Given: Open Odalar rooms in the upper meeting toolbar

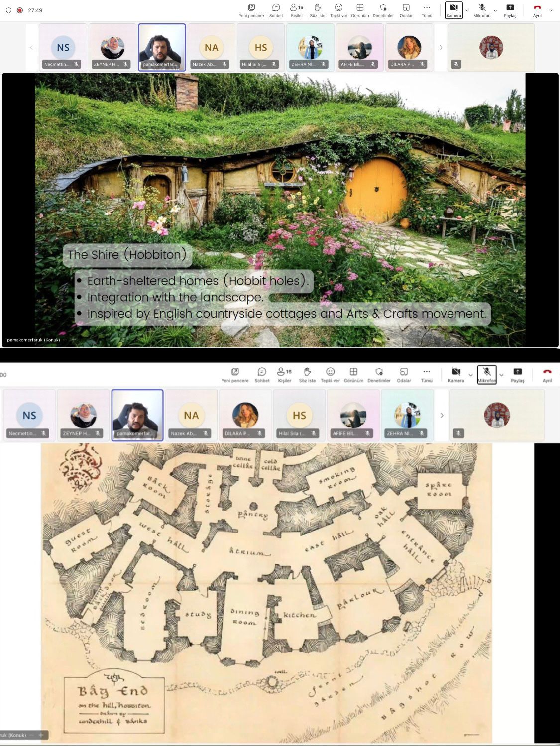Looking at the screenshot, I should tap(406, 10).
